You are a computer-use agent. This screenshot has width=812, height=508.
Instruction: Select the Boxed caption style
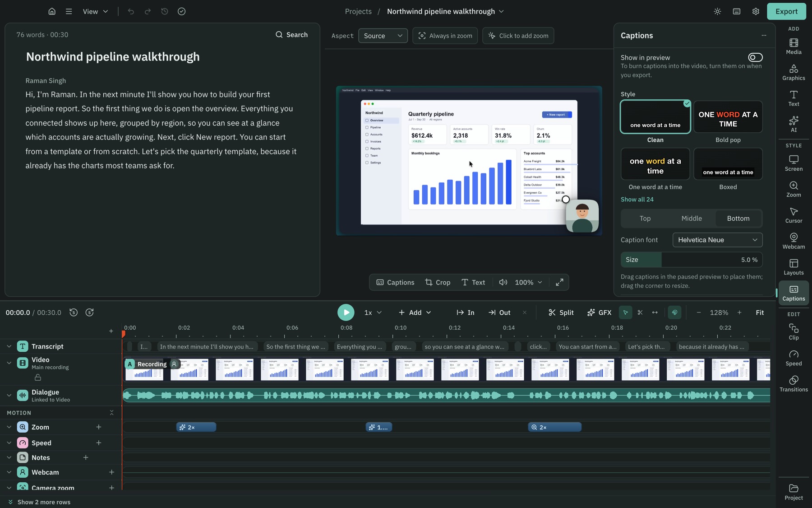click(x=728, y=164)
